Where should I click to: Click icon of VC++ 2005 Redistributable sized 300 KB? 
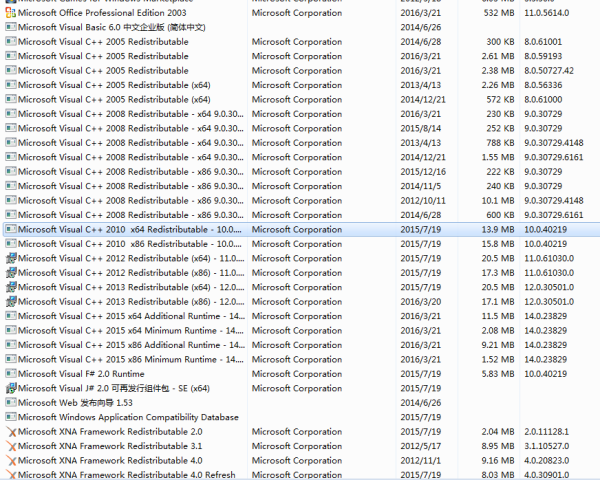(11, 41)
